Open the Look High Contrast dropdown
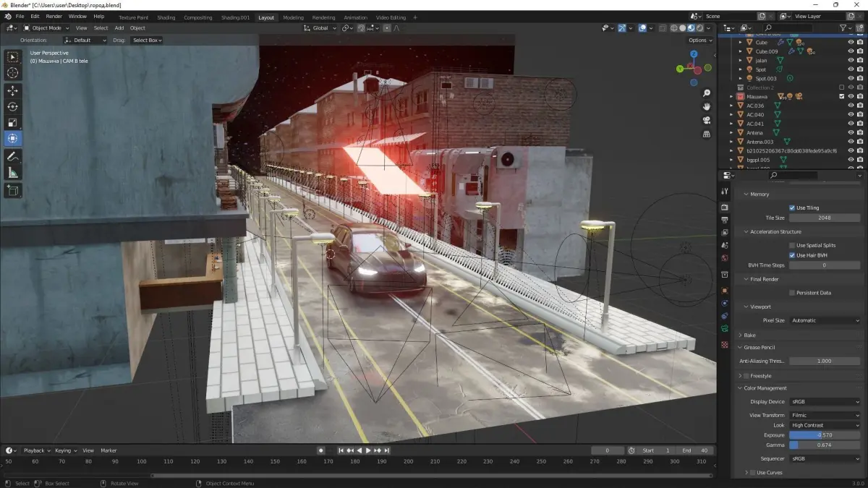Screen dimensions: 868x488 pyautogui.click(x=825, y=425)
